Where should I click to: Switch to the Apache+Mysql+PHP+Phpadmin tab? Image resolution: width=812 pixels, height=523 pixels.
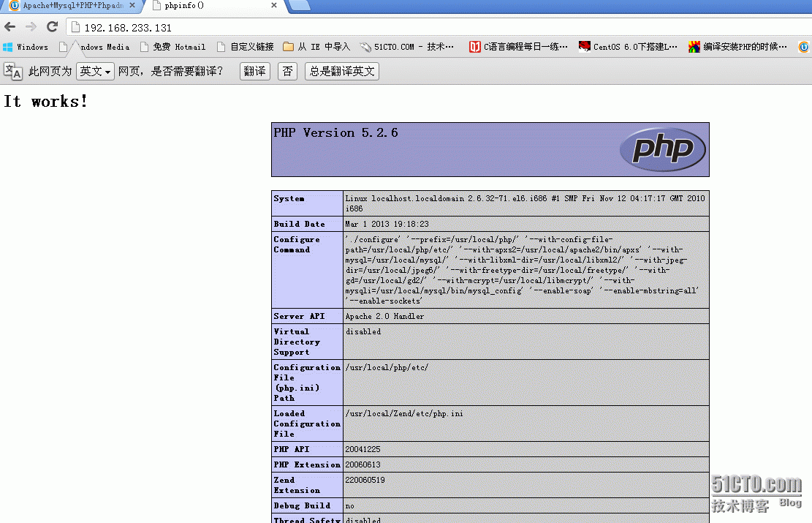[x=73, y=6]
